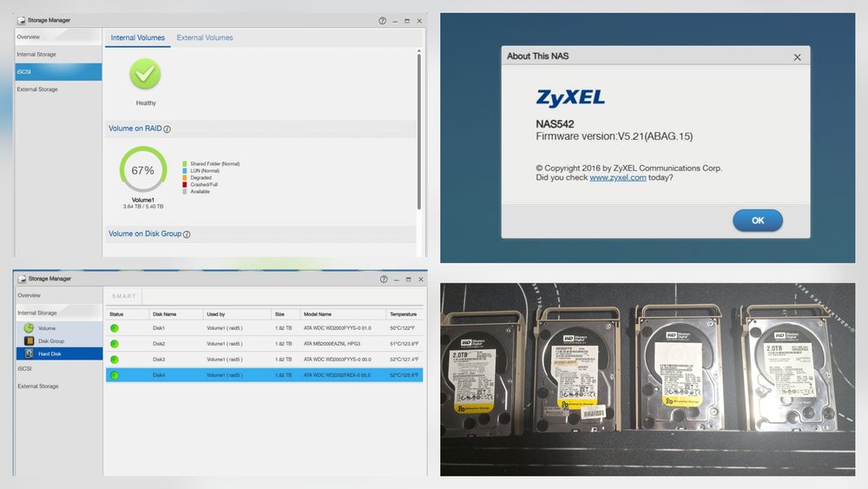Select Overview in the Internal Volumes window sidebar

coord(58,37)
